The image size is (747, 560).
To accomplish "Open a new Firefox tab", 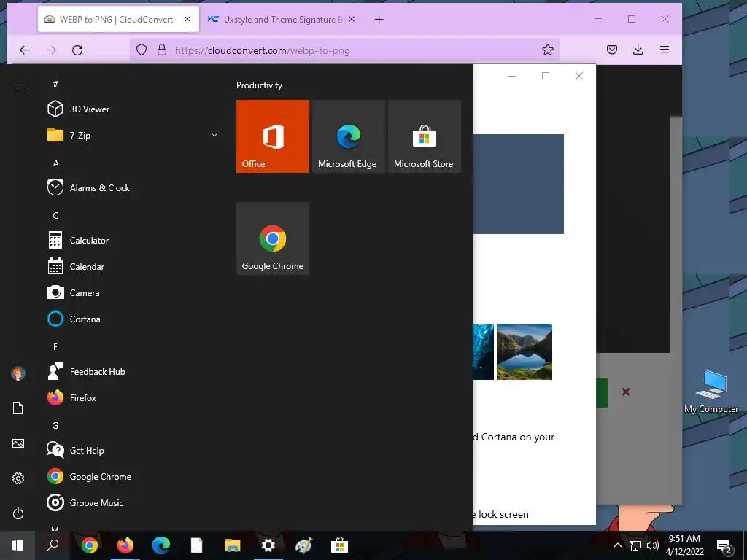I will [379, 20].
